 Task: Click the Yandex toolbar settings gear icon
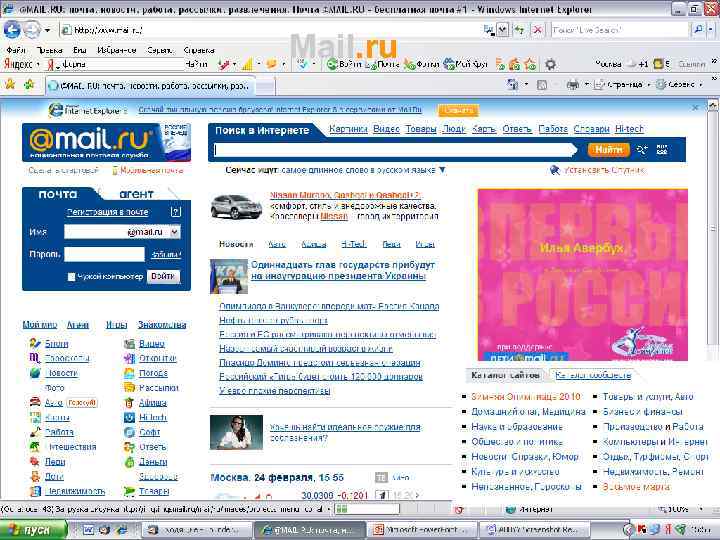coord(551,64)
